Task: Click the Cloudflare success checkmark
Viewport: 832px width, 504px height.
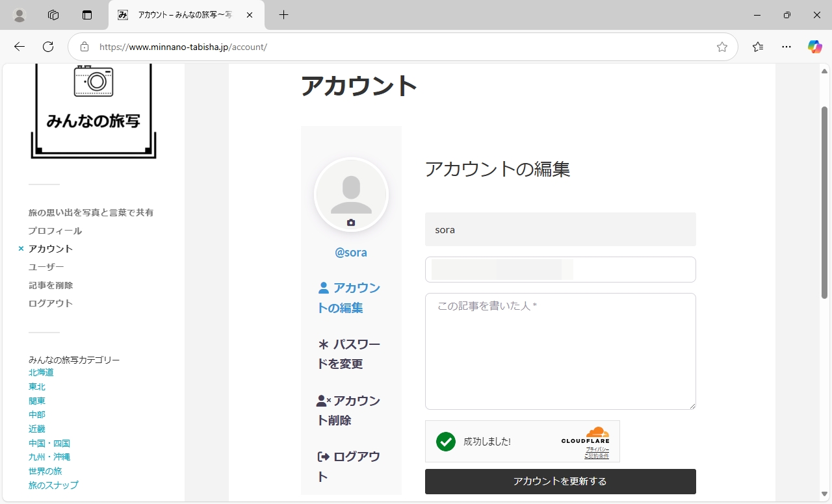Action: (446, 442)
